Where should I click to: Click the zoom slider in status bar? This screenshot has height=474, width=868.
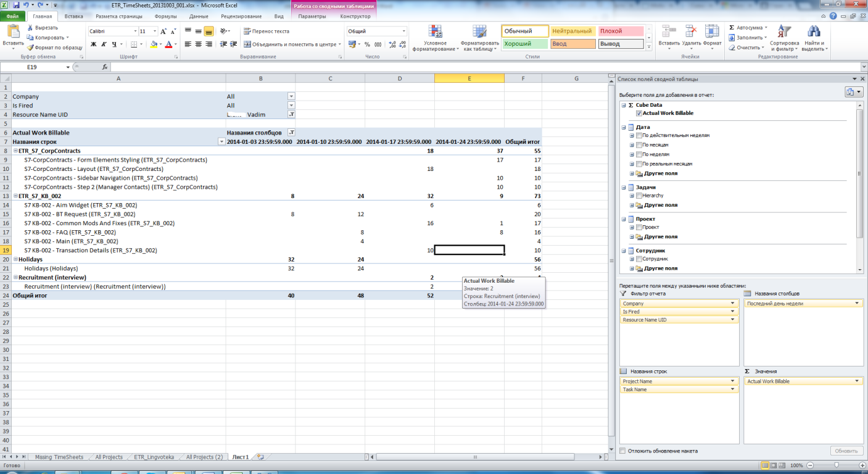(x=836, y=465)
